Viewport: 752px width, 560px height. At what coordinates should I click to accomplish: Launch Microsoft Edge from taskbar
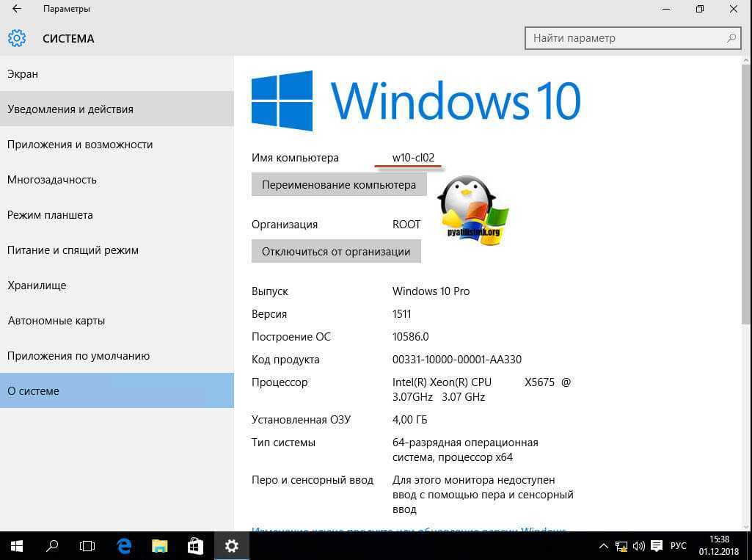pyautogui.click(x=124, y=545)
